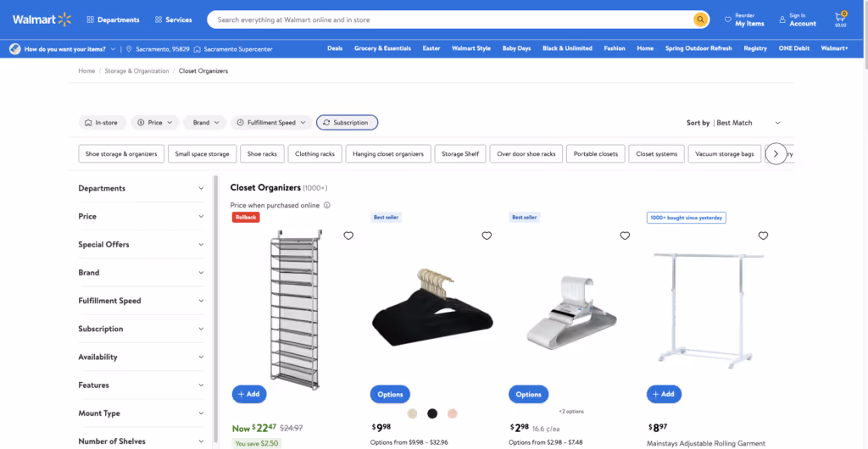Screen dimensions: 868x449
Task: Expand the Mount Type sidebar section
Action: tap(142, 413)
